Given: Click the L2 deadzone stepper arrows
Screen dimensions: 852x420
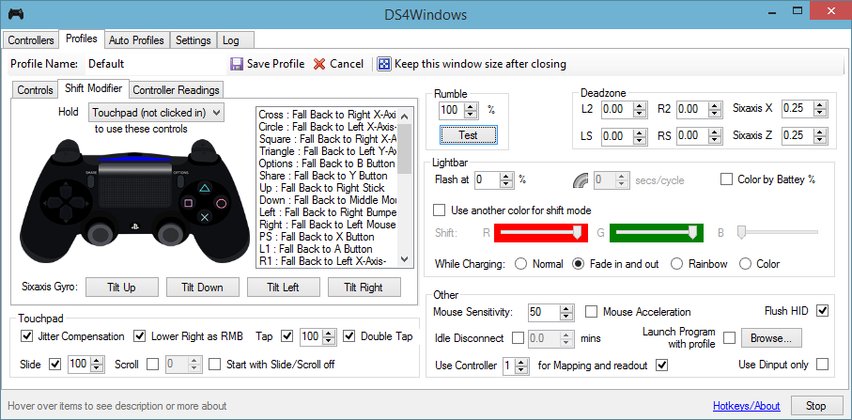Looking at the screenshot, I should coord(641,109).
